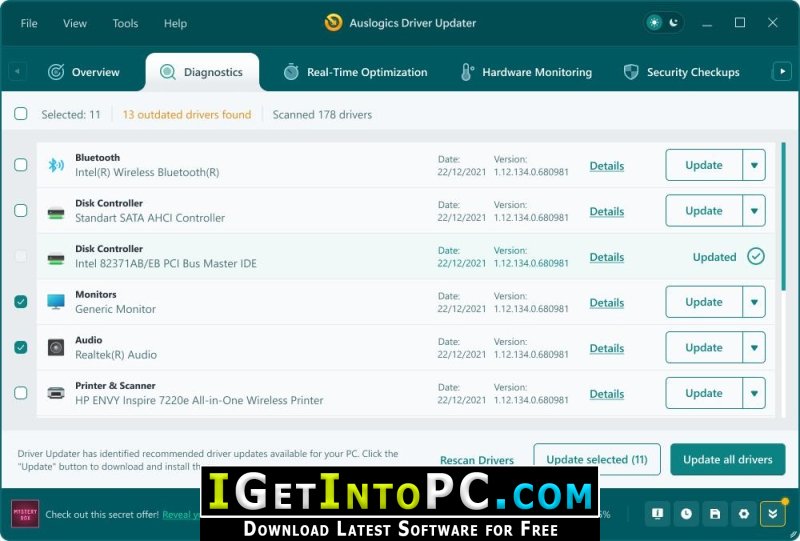
Task: Click the Realtek Audio speaker icon
Action: 56,348
